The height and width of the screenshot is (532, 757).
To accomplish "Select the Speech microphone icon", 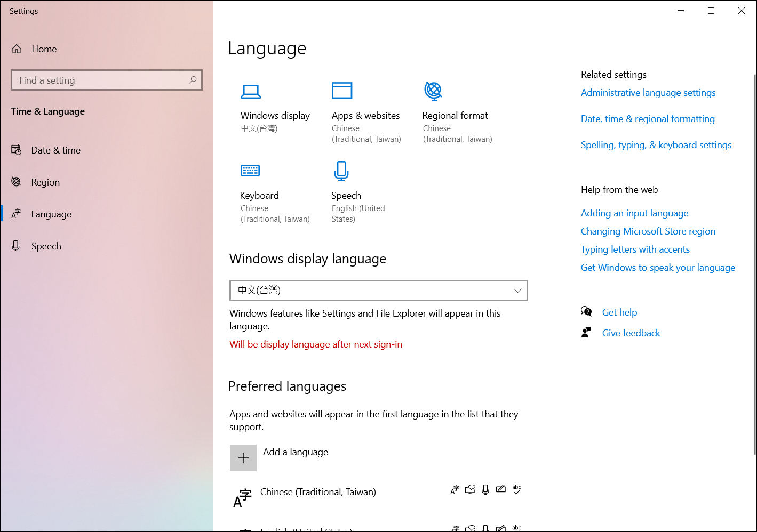I will point(341,170).
